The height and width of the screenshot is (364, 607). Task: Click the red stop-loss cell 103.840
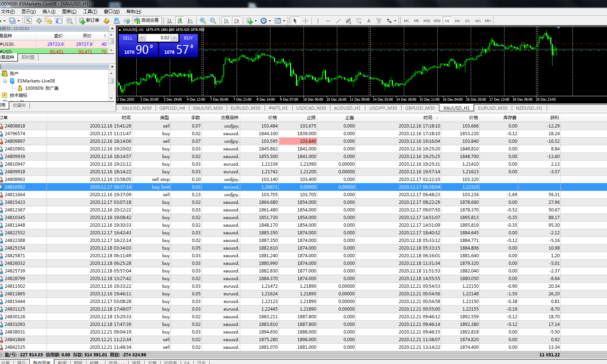[x=298, y=141]
